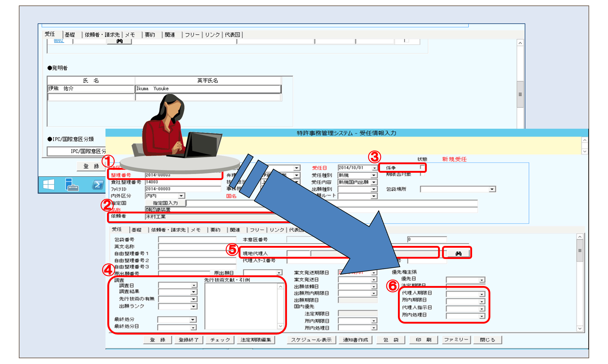The width and height of the screenshot is (608, 364).
Task: Click binoculars search beside 現地代理人 field
Action: click(458, 253)
